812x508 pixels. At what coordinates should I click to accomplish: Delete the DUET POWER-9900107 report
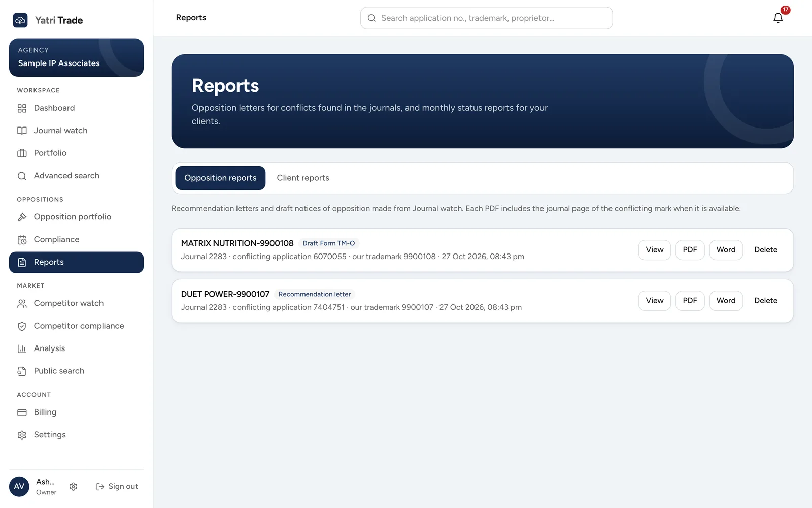766,301
